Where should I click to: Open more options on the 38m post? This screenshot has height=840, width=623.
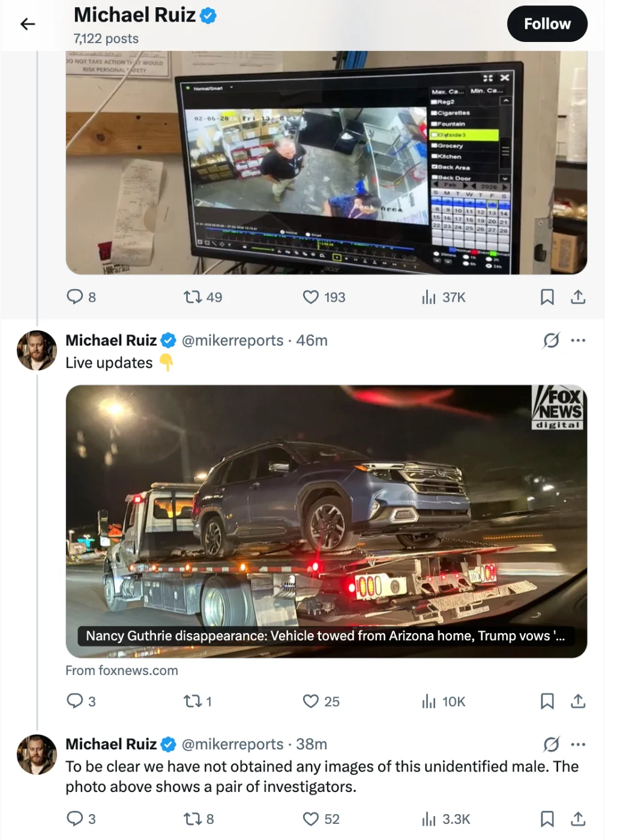tap(578, 745)
